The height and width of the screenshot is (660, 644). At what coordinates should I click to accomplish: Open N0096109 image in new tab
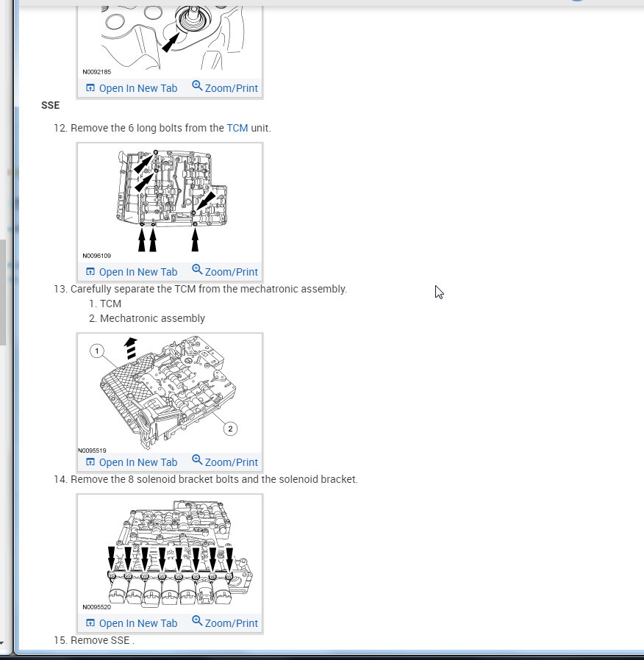click(x=138, y=273)
